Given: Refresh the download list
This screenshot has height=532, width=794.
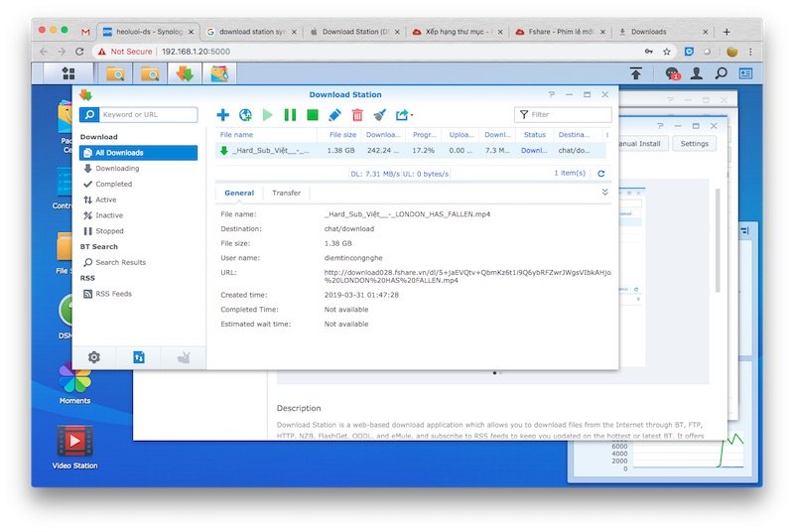Looking at the screenshot, I should (x=601, y=174).
